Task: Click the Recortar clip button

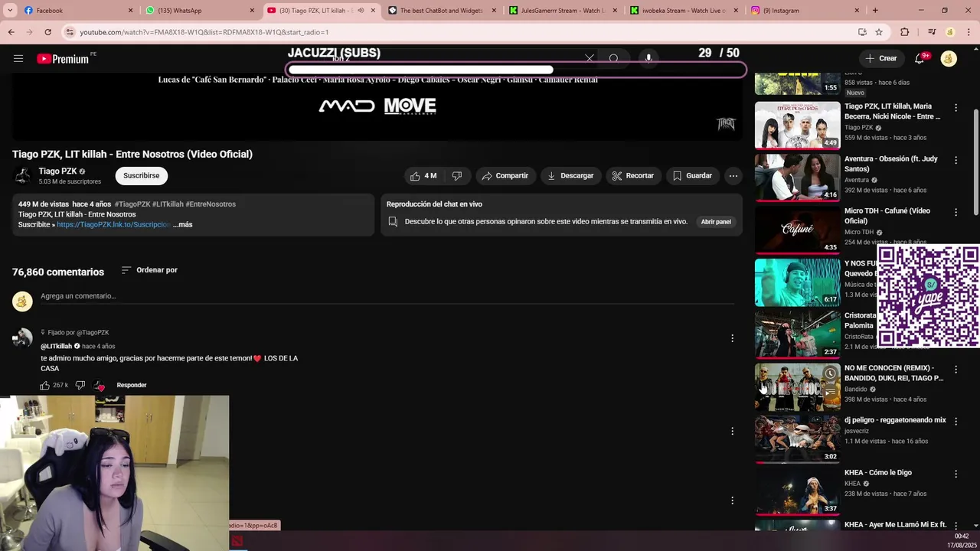Action: (x=633, y=176)
